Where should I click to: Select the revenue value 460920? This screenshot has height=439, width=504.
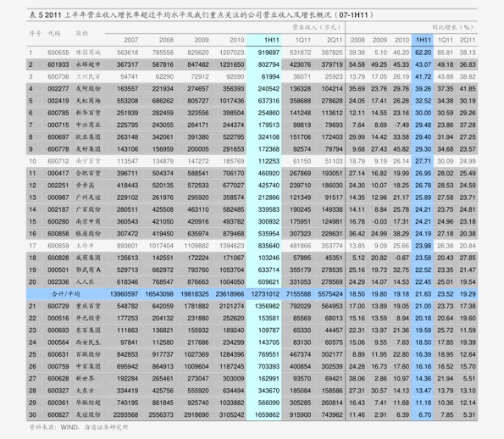pyautogui.click(x=269, y=174)
